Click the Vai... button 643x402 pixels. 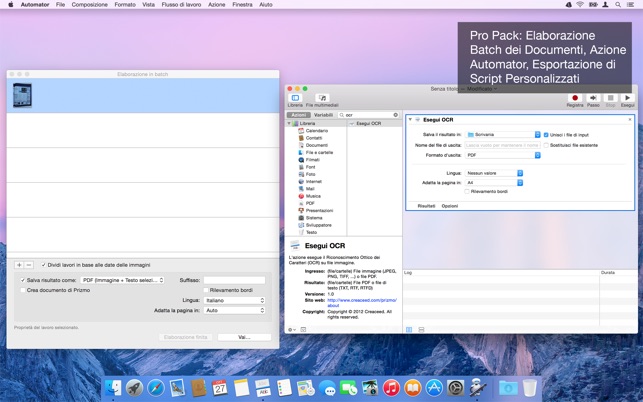tap(244, 337)
